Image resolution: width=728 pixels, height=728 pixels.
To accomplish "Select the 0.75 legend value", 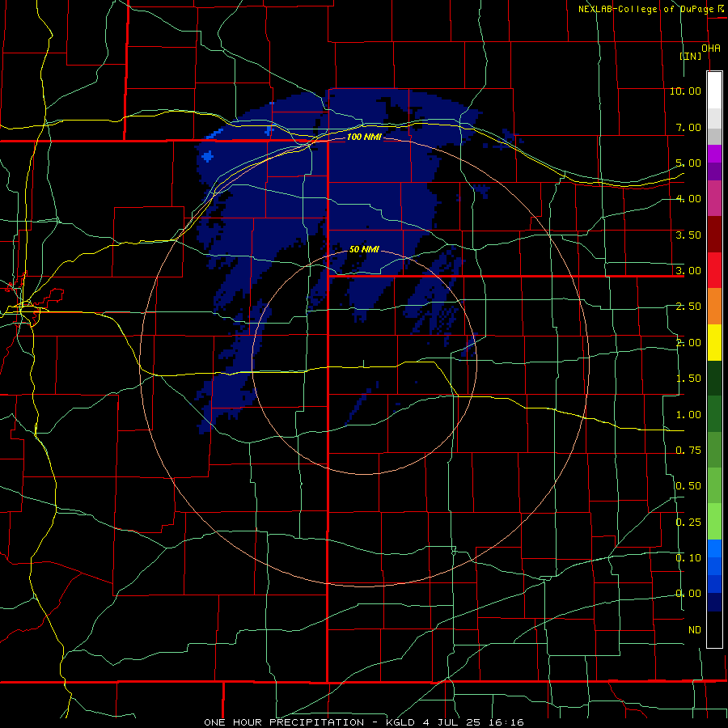I will 688,451.
